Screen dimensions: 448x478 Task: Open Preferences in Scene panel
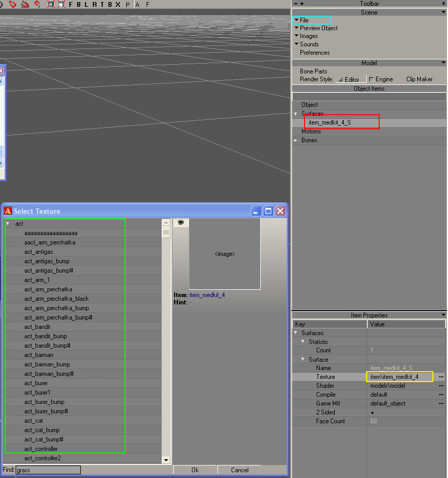click(314, 53)
